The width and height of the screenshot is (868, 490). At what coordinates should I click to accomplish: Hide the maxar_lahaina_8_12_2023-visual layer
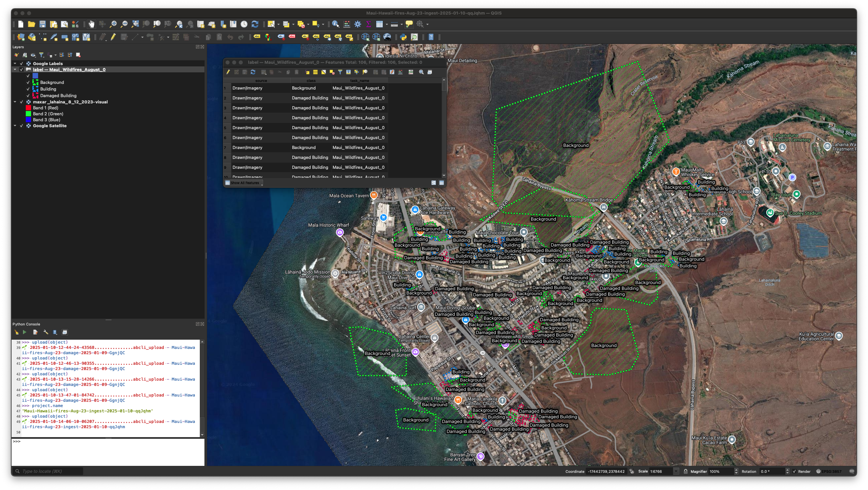pos(21,102)
